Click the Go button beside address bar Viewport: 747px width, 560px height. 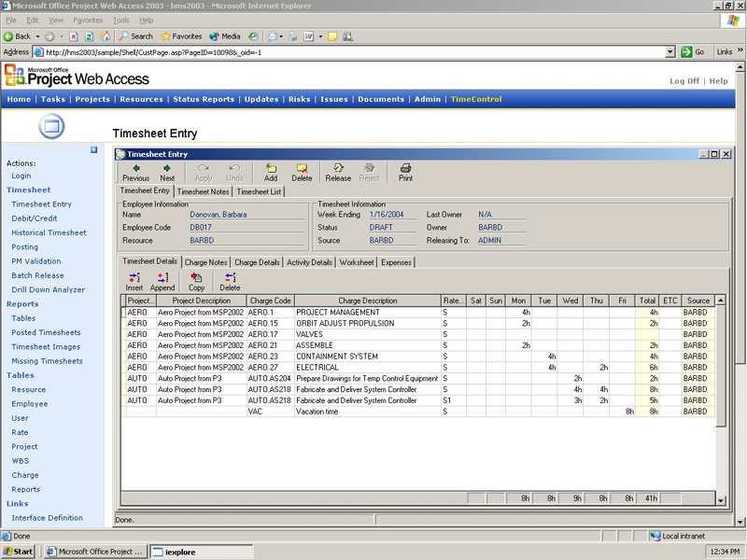click(693, 52)
